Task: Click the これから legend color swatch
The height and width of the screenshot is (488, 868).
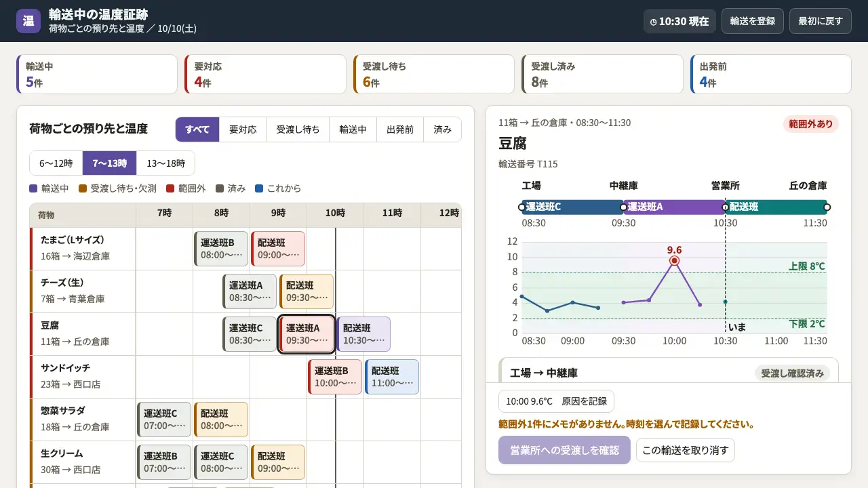Action: [x=259, y=188]
